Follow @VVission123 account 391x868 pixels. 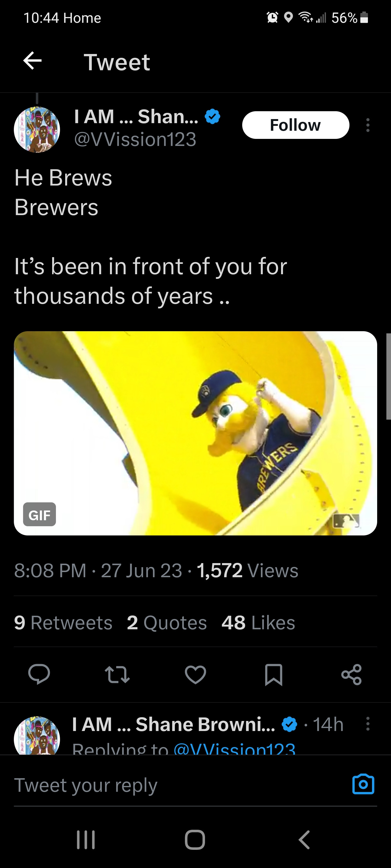click(x=295, y=125)
